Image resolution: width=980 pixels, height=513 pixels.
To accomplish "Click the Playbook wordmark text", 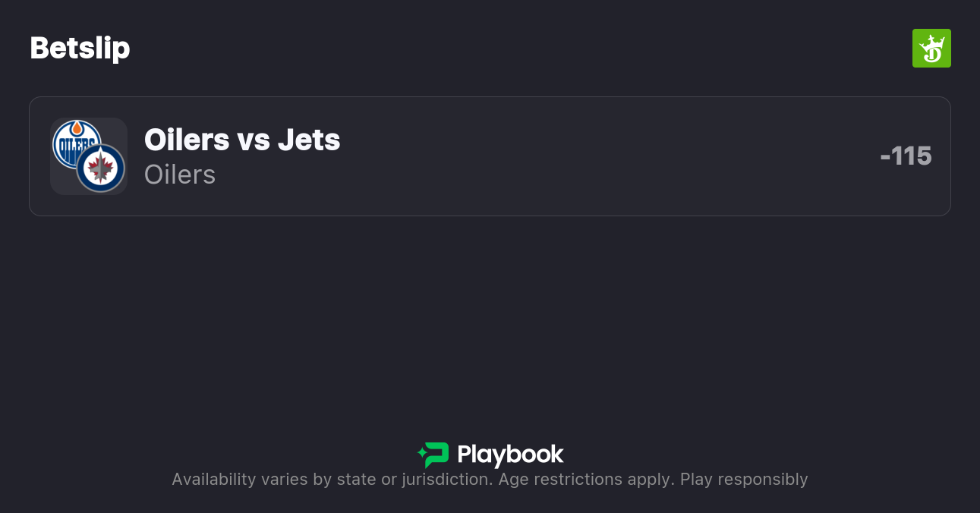I will tap(510, 455).
